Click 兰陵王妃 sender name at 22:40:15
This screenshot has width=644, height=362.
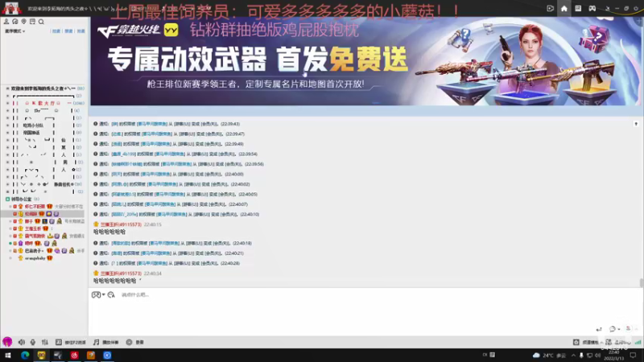point(121,224)
